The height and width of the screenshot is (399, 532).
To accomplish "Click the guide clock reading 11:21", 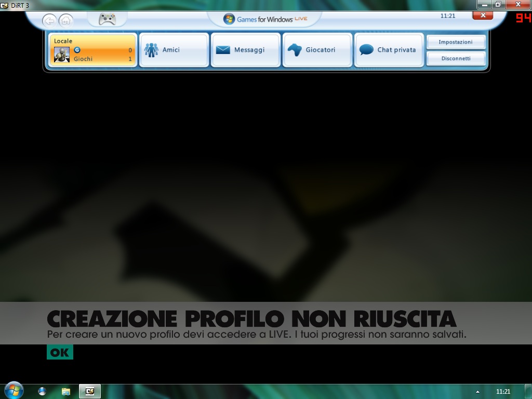I will pos(448,16).
